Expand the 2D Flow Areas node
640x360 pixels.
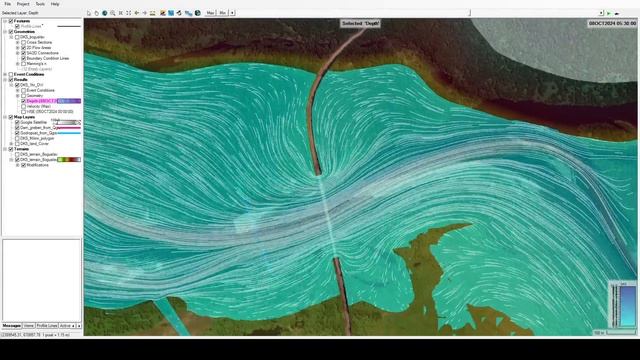click(x=18, y=48)
